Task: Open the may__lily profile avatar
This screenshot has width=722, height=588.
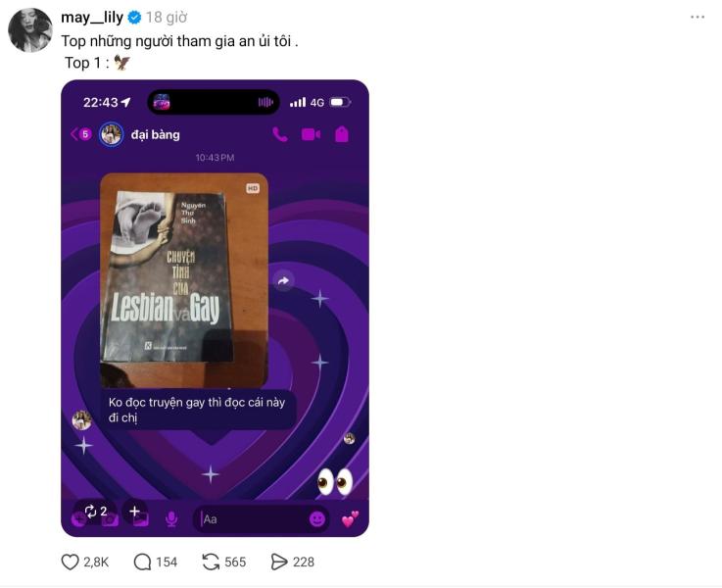Action: coord(30,30)
